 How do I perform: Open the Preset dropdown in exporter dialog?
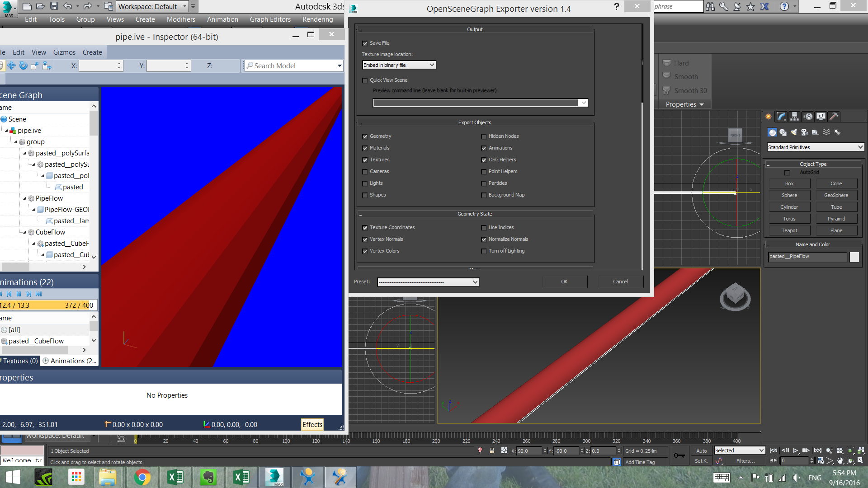tap(428, 282)
